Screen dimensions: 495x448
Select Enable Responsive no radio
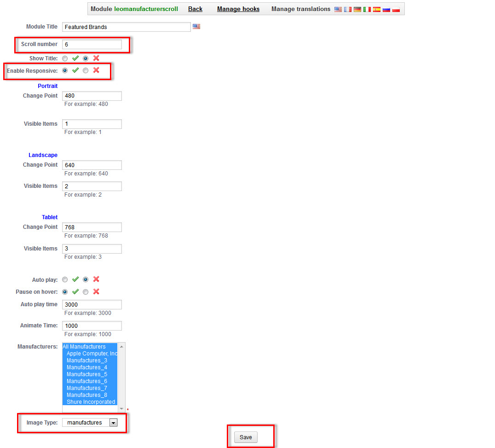click(86, 70)
